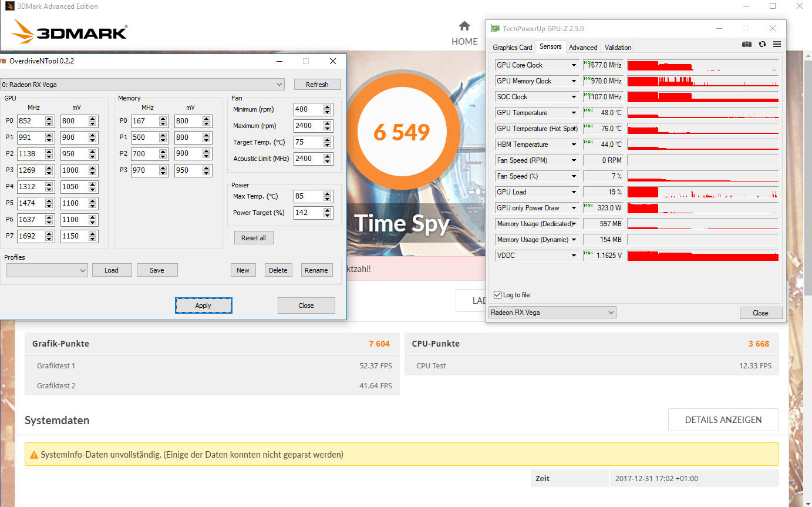This screenshot has width=812, height=507.
Task: Click the Fan Minimum rpm stepper arrows
Action: click(328, 109)
